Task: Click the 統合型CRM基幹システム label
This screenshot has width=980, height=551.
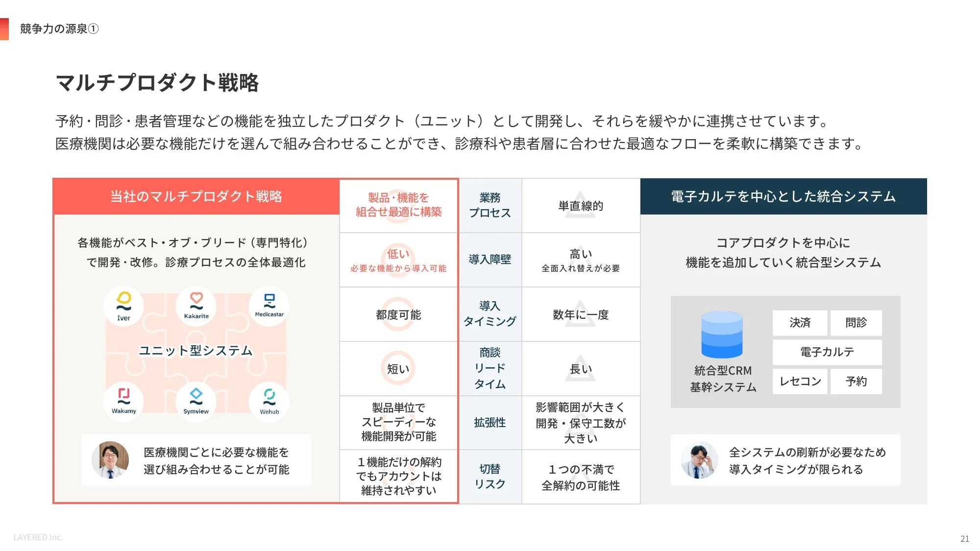Action: coord(723,379)
